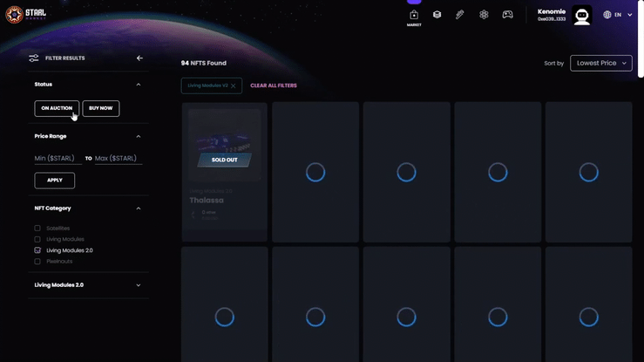
Task: Expand the EN language dropdown arrow
Action: pos(630,15)
